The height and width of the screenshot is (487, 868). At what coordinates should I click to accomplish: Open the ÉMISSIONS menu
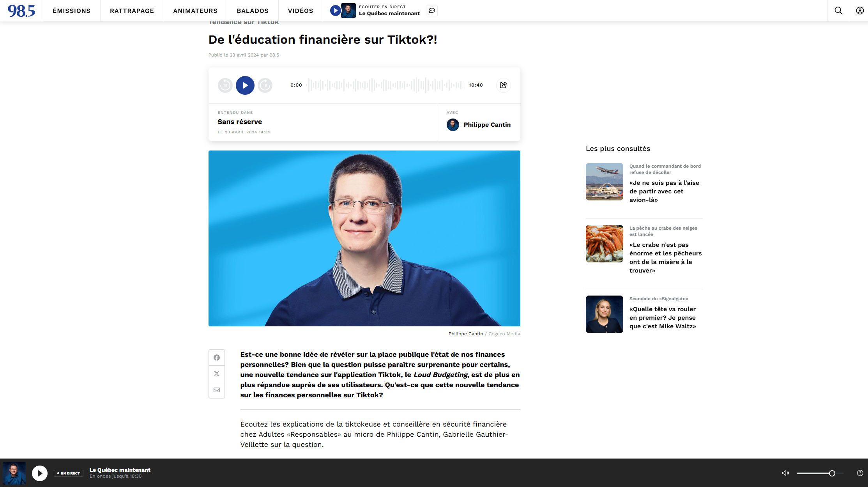pos(72,11)
